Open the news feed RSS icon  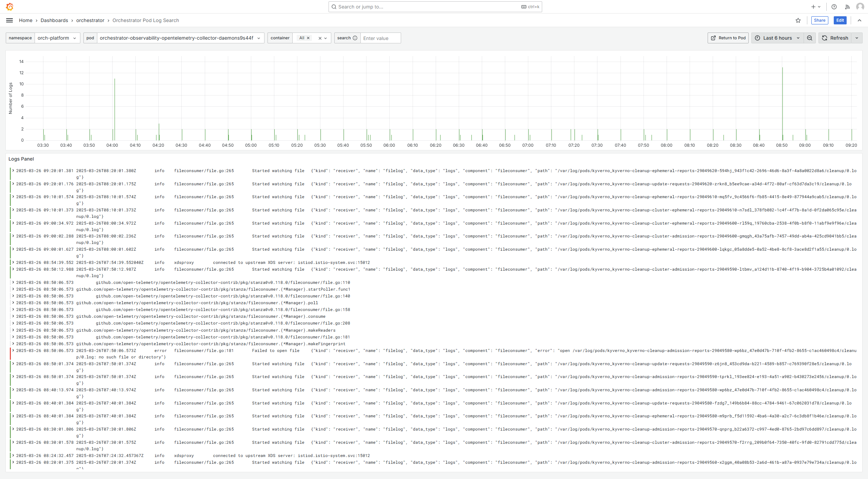pyautogui.click(x=847, y=7)
